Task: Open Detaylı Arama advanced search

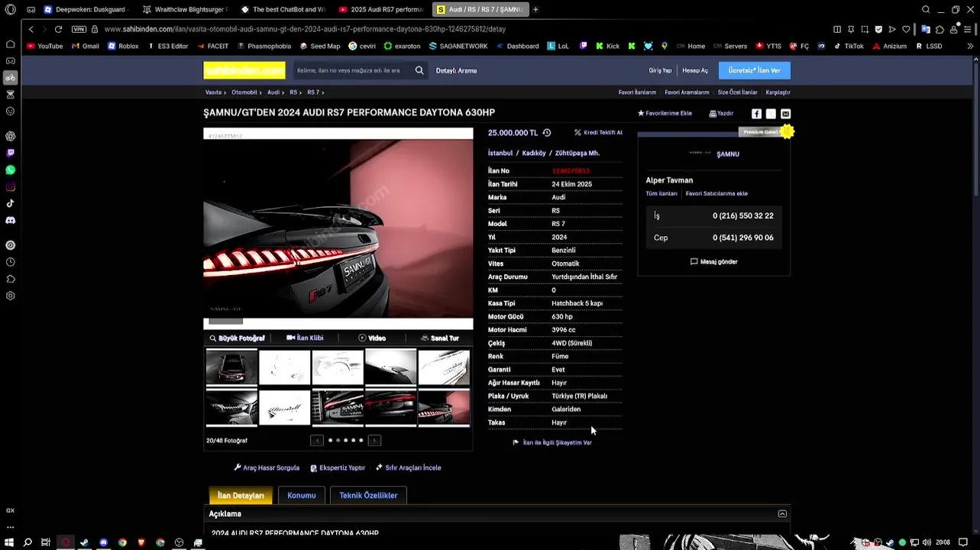Action: pos(456,70)
